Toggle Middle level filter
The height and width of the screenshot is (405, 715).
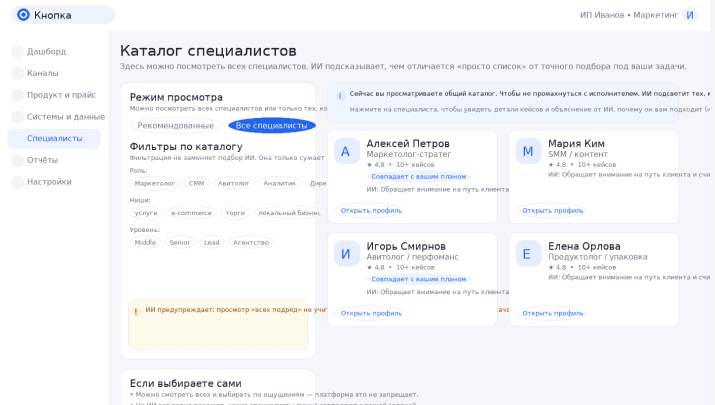point(145,243)
